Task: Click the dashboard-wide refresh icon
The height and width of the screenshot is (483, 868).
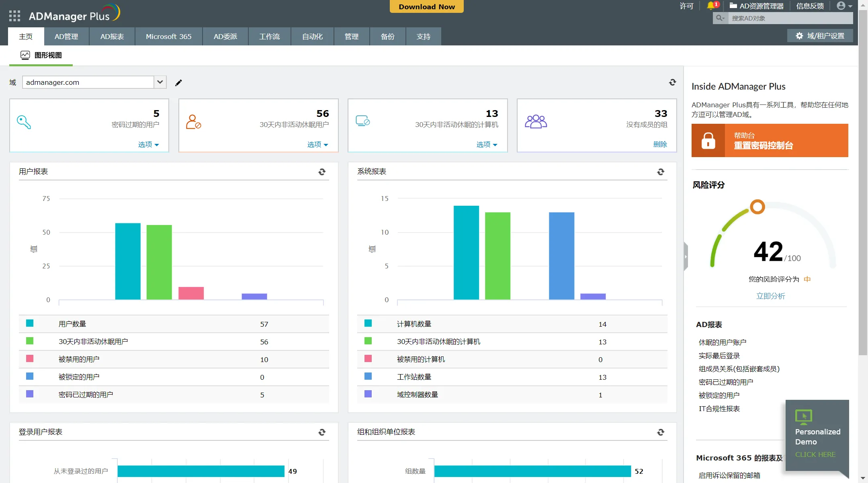Action: click(x=672, y=82)
